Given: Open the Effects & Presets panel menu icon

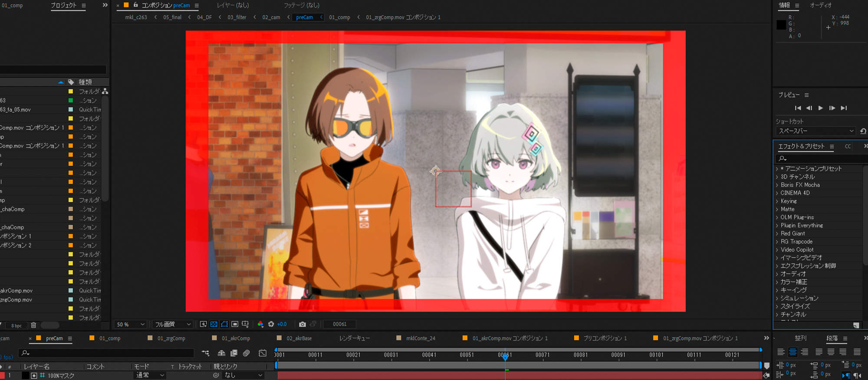Looking at the screenshot, I should coord(832,147).
